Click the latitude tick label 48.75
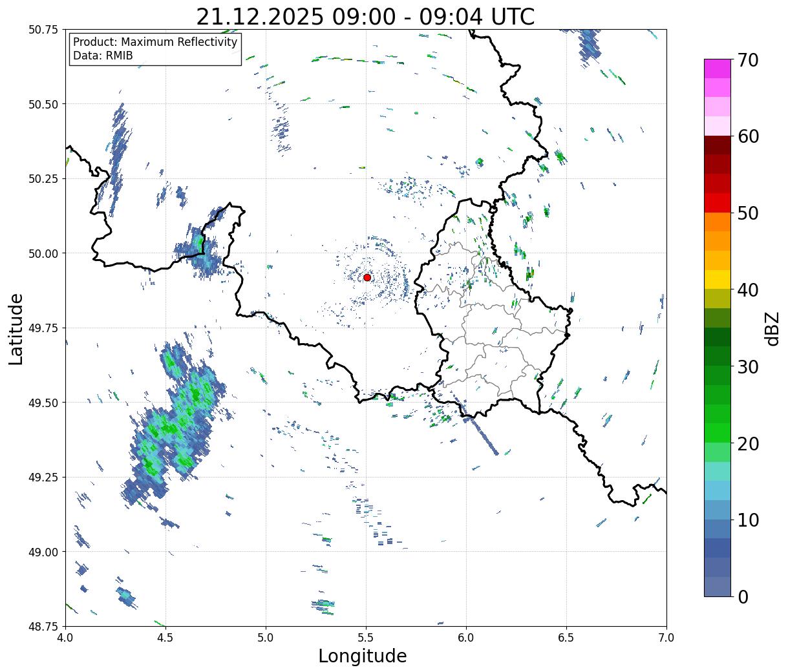 click(x=43, y=626)
